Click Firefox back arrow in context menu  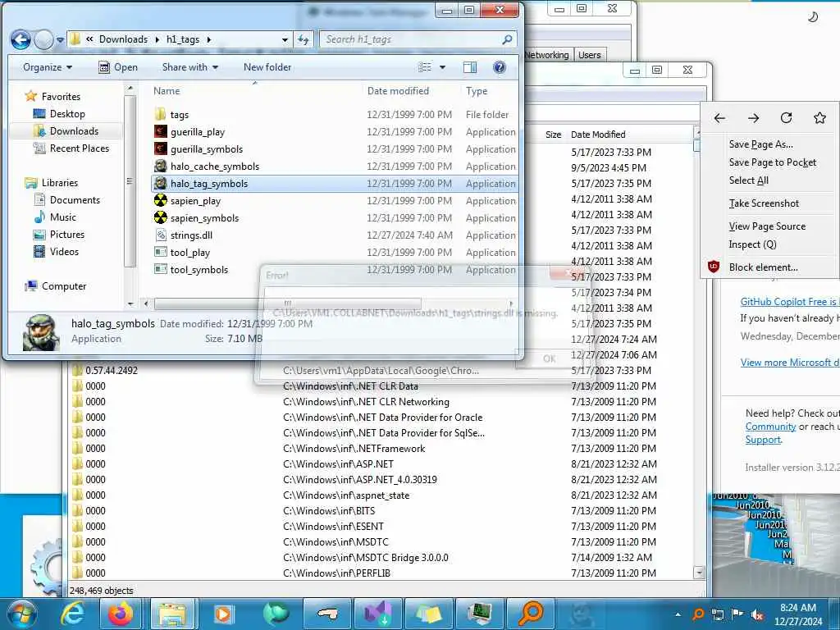pyautogui.click(x=719, y=118)
